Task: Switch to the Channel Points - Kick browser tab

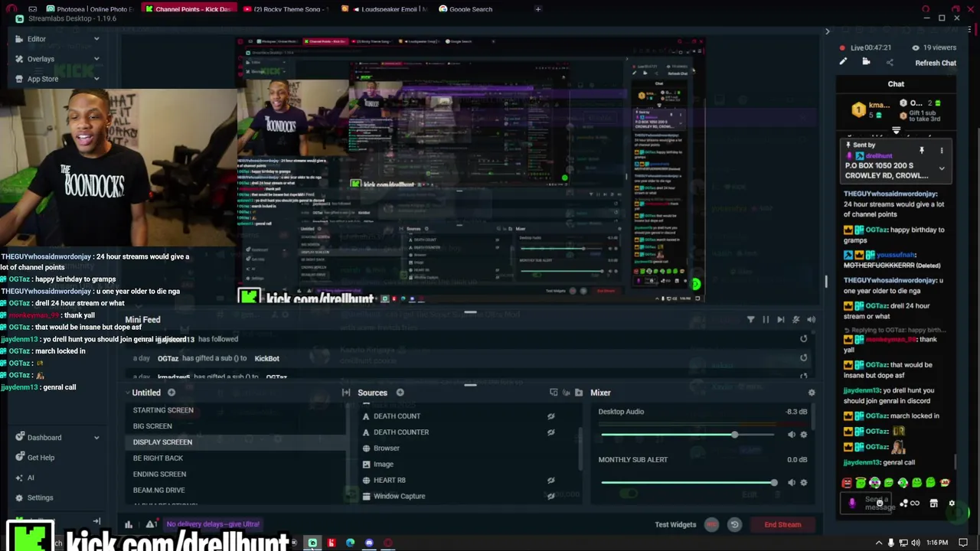Action: (188, 9)
